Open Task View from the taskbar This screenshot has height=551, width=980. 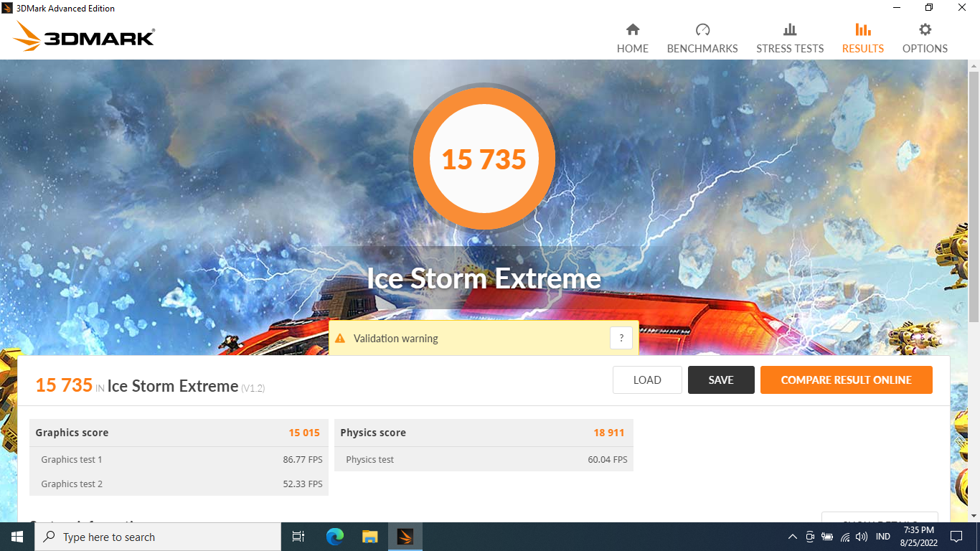(298, 537)
